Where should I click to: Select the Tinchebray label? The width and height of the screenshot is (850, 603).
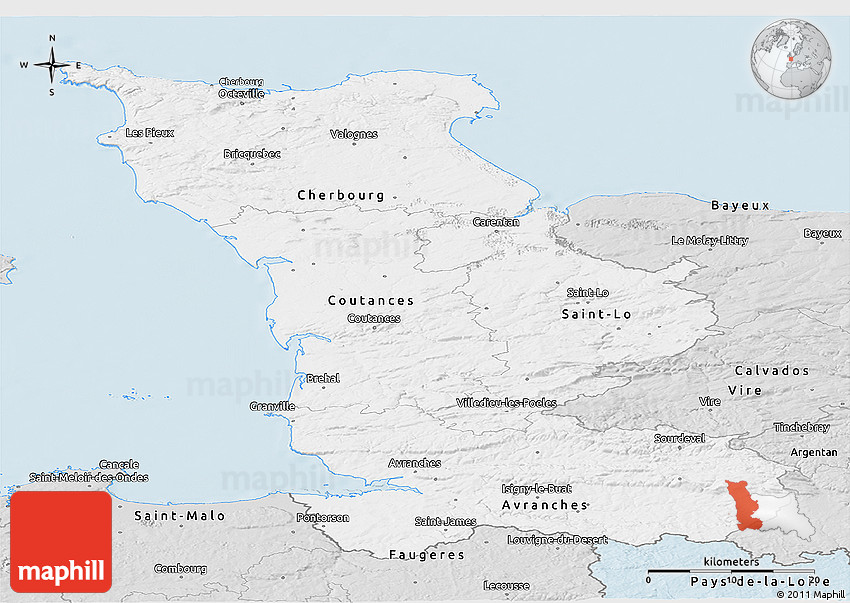click(802, 427)
